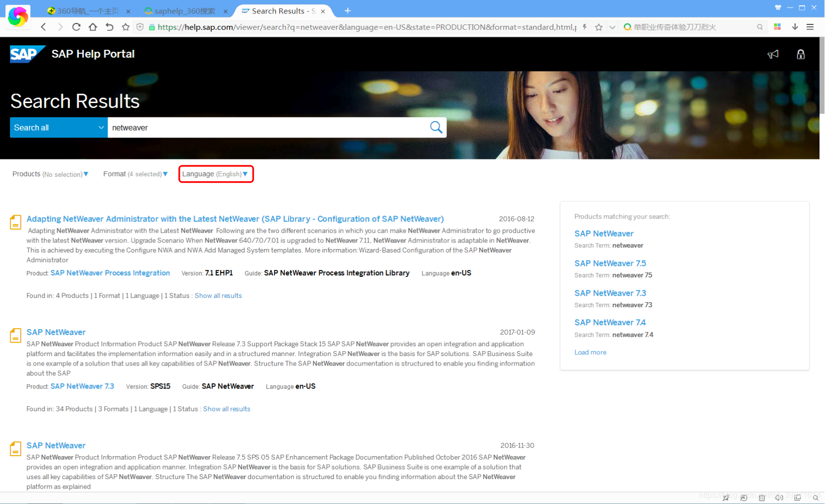Click the document icon of 2017-01-09 result
Screen dimensions: 825x504
pyautogui.click(x=16, y=335)
